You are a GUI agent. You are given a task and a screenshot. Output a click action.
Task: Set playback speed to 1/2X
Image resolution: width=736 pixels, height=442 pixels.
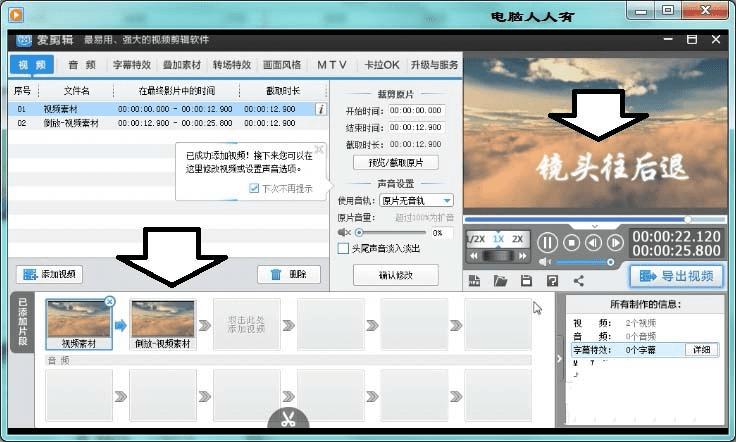click(476, 239)
